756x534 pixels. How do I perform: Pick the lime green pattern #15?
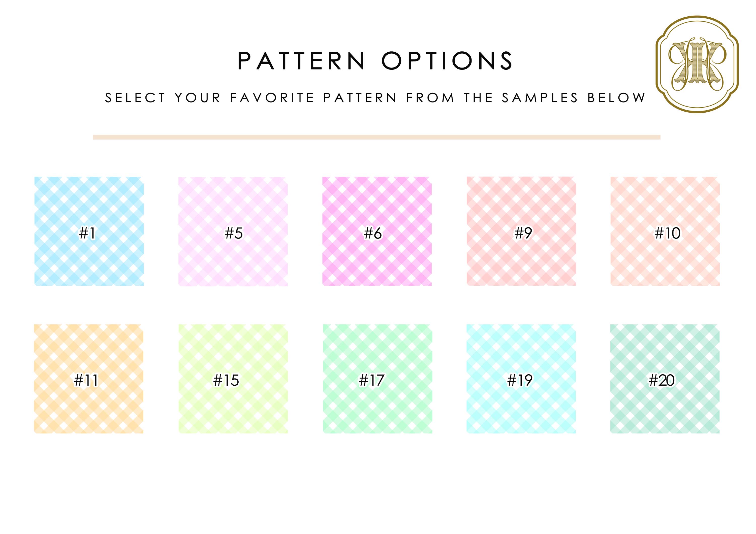tap(233, 379)
